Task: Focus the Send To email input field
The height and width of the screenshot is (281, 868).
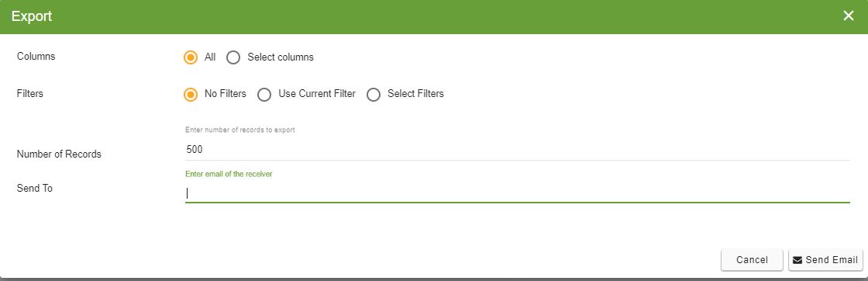Action: (x=517, y=193)
